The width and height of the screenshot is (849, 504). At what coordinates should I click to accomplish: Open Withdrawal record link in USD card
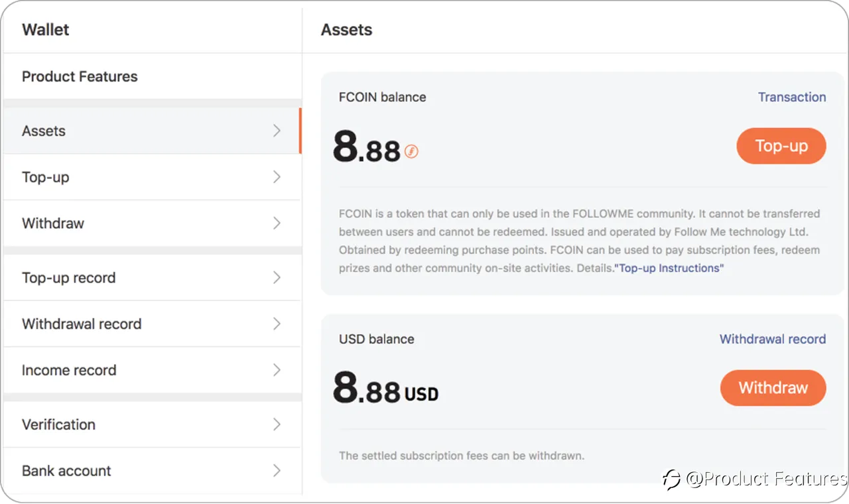[773, 339]
